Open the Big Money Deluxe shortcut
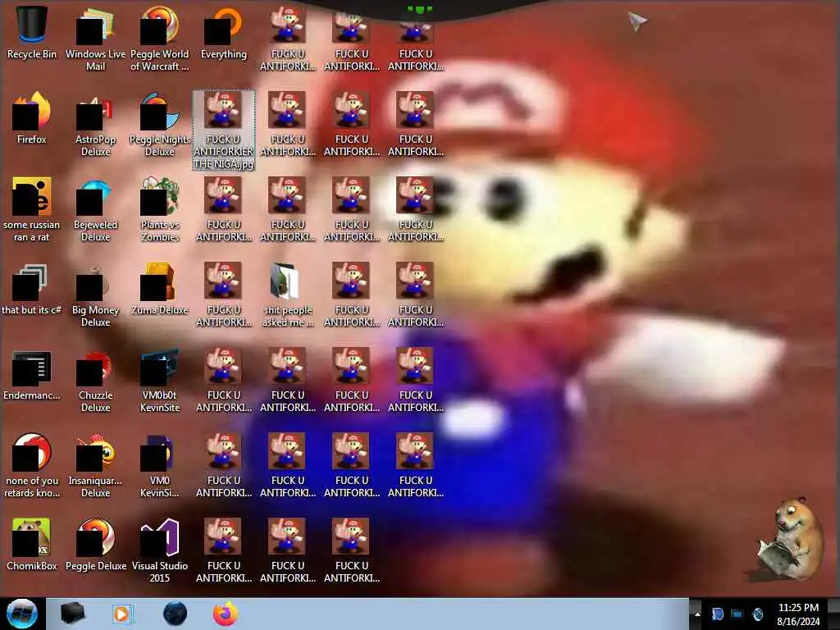This screenshot has height=630, width=840. [95, 294]
